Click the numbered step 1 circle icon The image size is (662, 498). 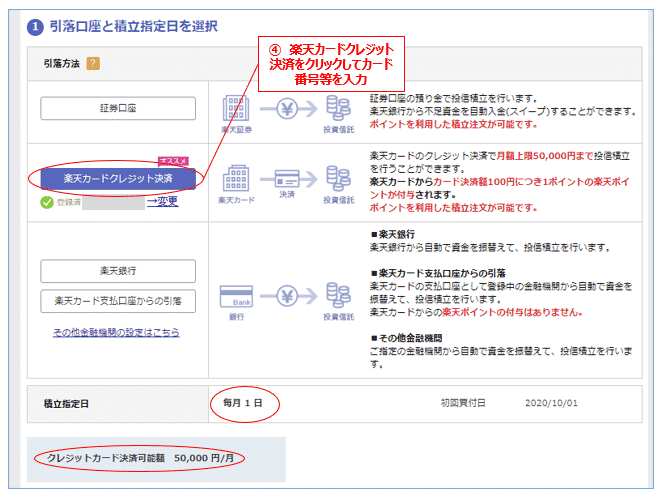(36, 26)
